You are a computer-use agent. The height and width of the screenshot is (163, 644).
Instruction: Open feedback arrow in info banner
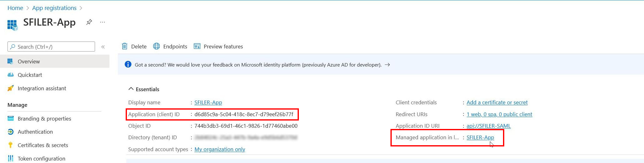click(387, 65)
